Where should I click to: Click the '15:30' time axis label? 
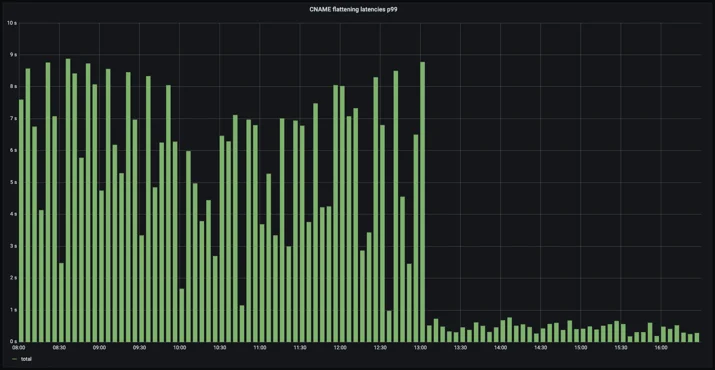pos(621,348)
